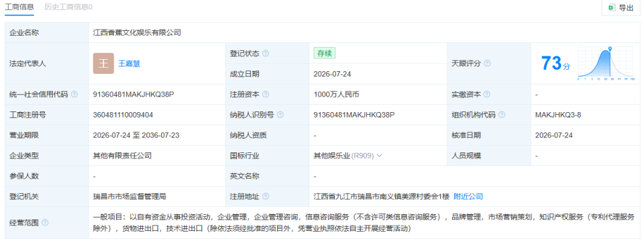Viewport: 644px width, 243px height.
Task: Click the 营业期限 label cell
Action: (47, 136)
